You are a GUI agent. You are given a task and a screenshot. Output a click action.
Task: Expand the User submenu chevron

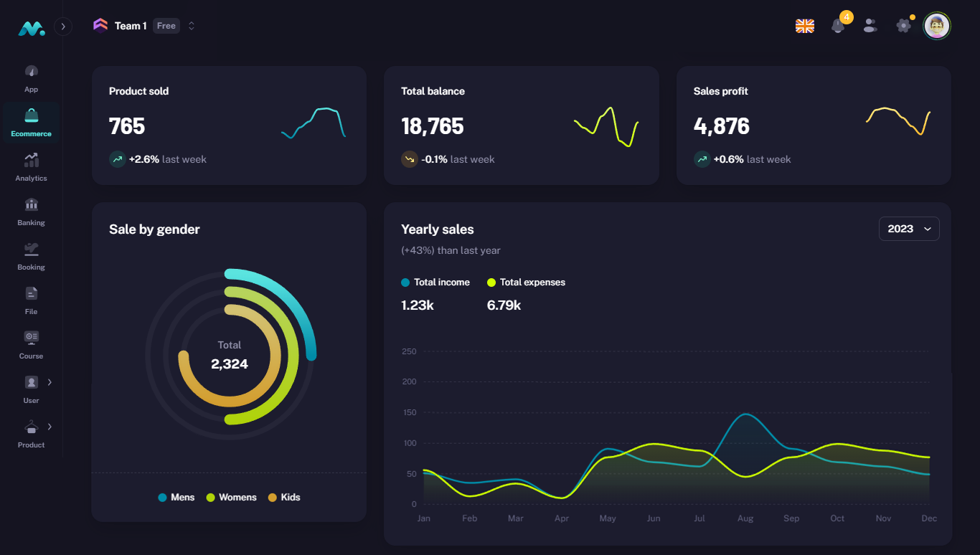[x=50, y=382]
